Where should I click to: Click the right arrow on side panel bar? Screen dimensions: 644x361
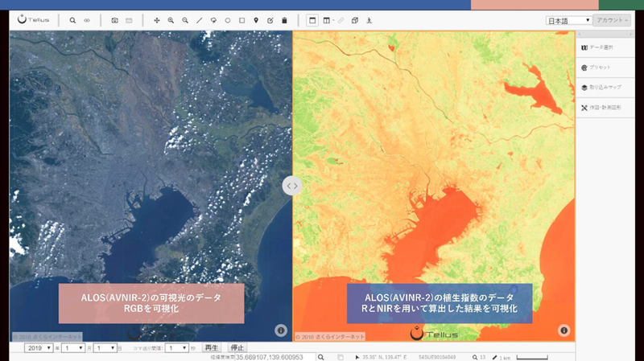631,34
